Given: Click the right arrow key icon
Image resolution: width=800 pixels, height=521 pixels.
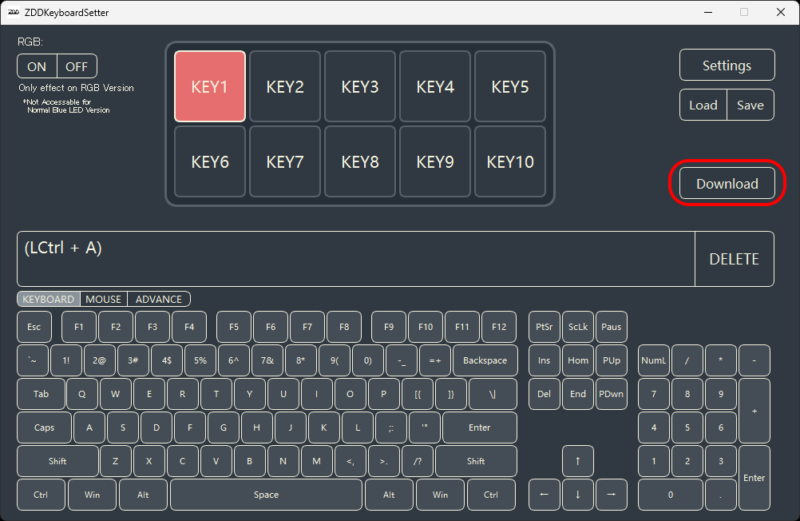Looking at the screenshot, I should coord(611,494).
